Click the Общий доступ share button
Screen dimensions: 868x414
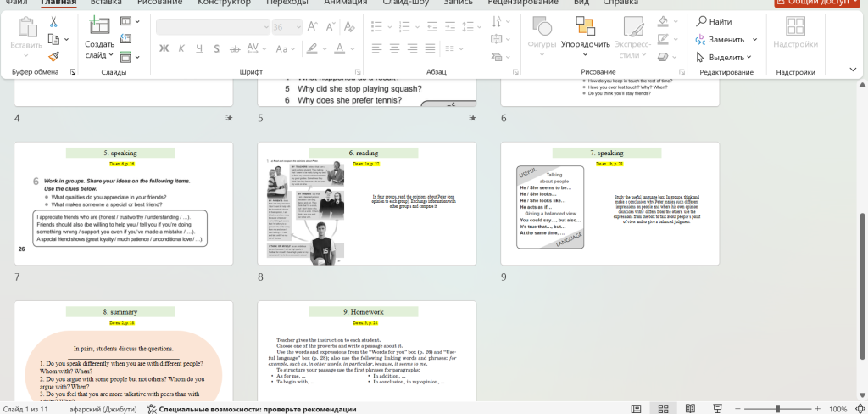[819, 3]
